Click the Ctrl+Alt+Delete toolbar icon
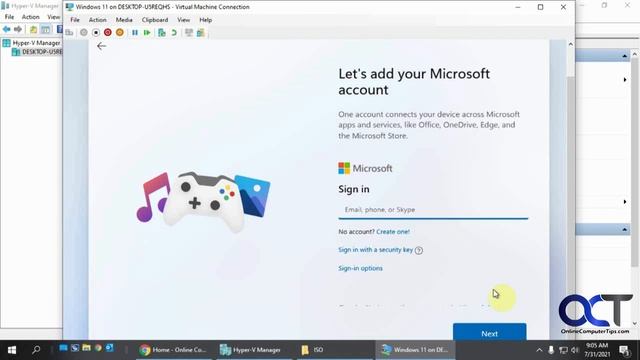640x360 pixels. click(x=69, y=33)
